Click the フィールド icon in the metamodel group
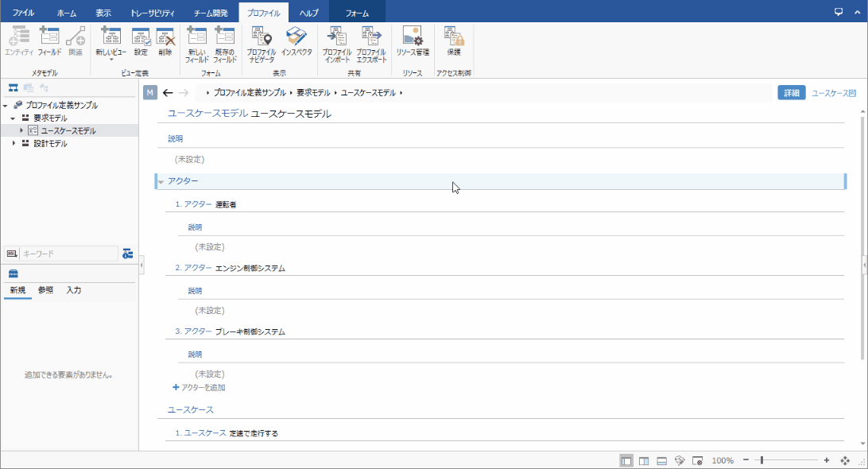Screen dimensions: 868x469 coord(49,40)
